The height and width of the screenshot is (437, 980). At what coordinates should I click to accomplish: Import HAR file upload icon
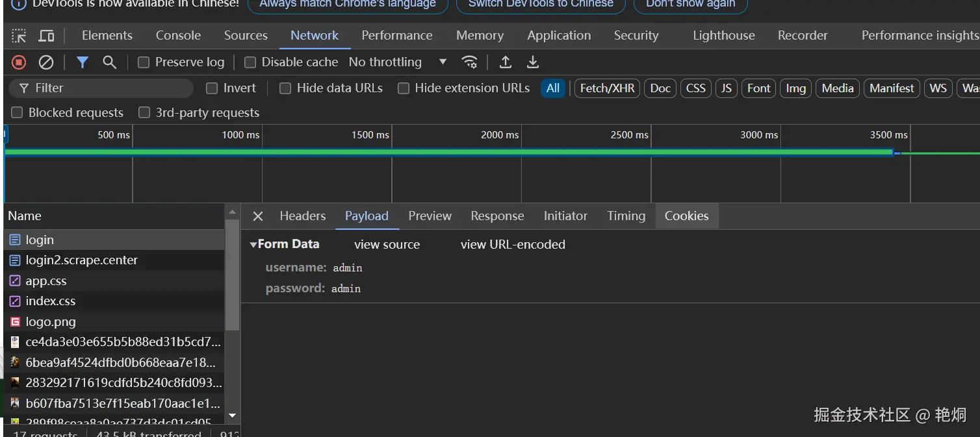click(x=506, y=62)
